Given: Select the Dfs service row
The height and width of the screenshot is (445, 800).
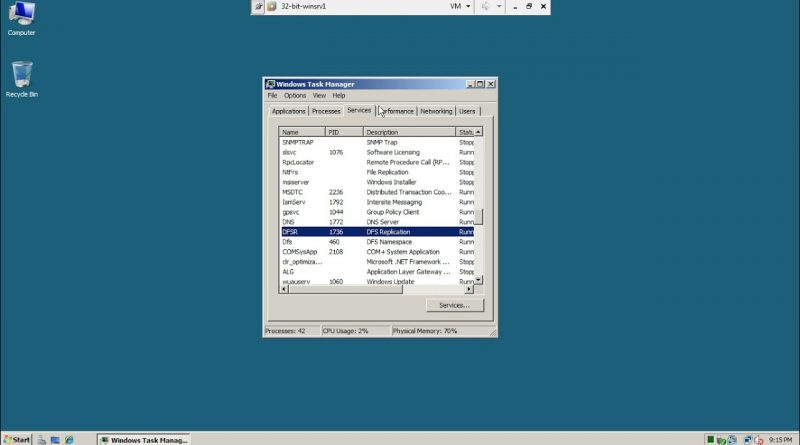Looking at the screenshot, I should click(x=377, y=242).
